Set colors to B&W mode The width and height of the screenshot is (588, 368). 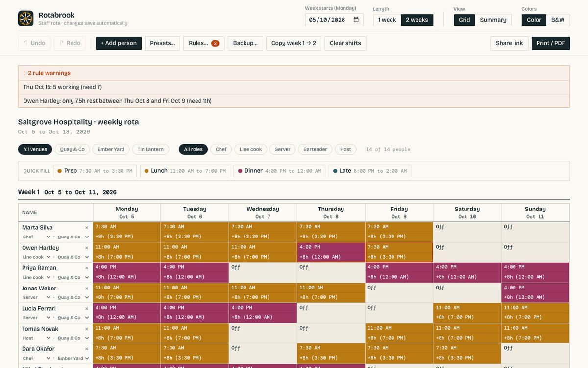(x=558, y=20)
